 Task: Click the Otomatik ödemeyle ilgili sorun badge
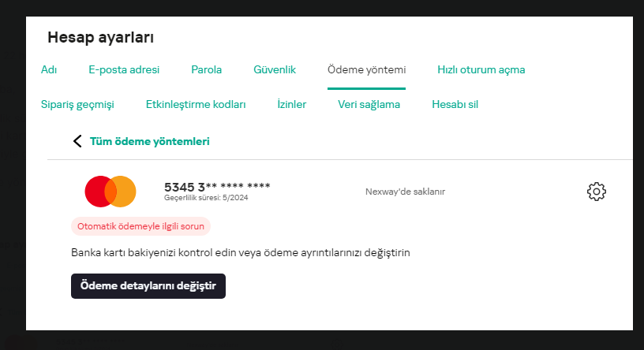point(141,227)
